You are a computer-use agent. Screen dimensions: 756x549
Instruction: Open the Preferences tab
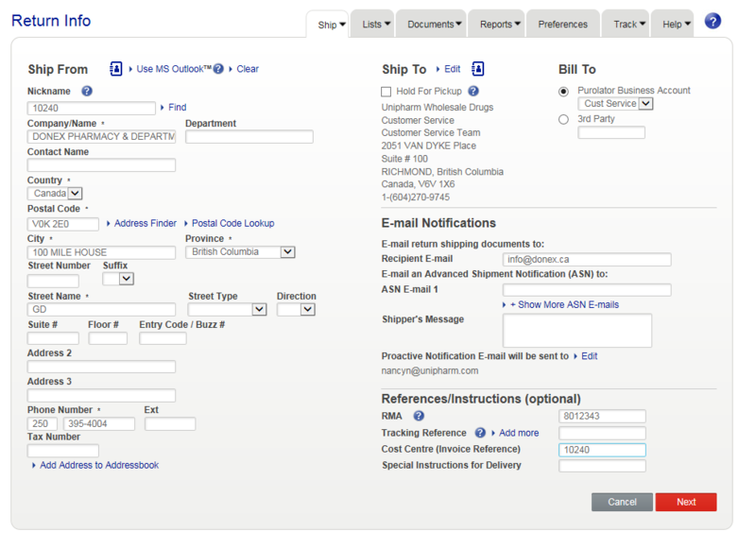pos(563,25)
